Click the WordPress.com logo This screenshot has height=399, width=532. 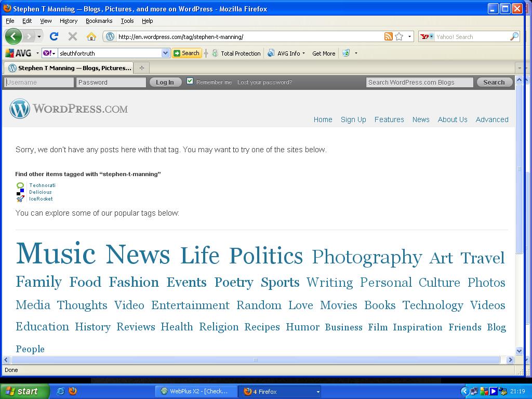pos(69,109)
